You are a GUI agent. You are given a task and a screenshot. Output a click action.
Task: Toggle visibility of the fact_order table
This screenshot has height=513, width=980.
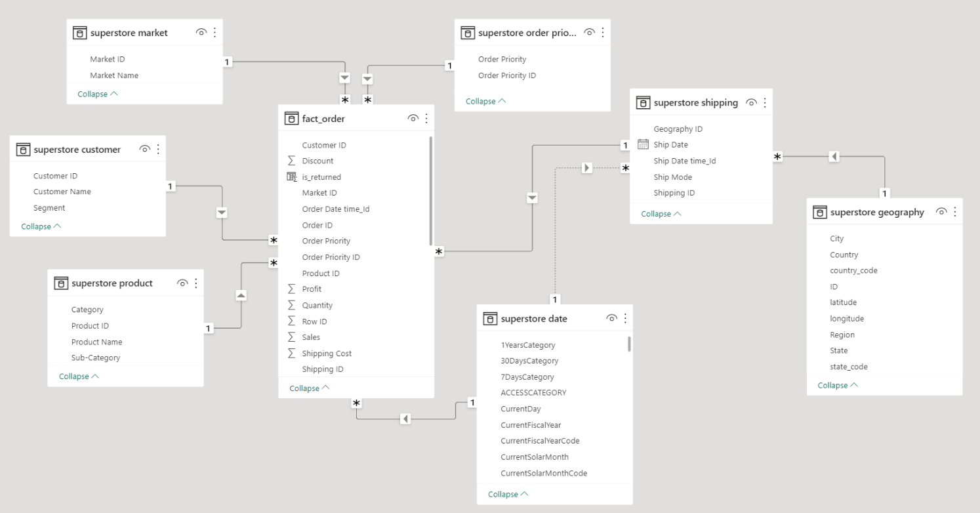pos(413,118)
